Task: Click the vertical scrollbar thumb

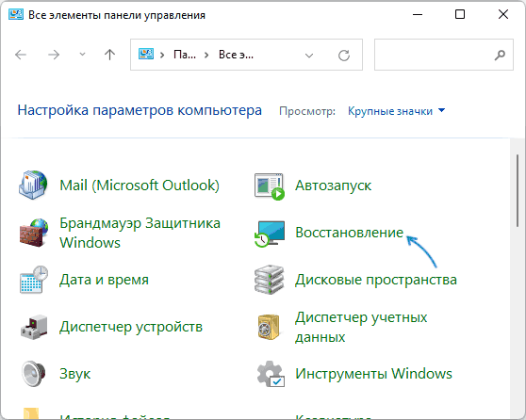Action: tap(518, 191)
